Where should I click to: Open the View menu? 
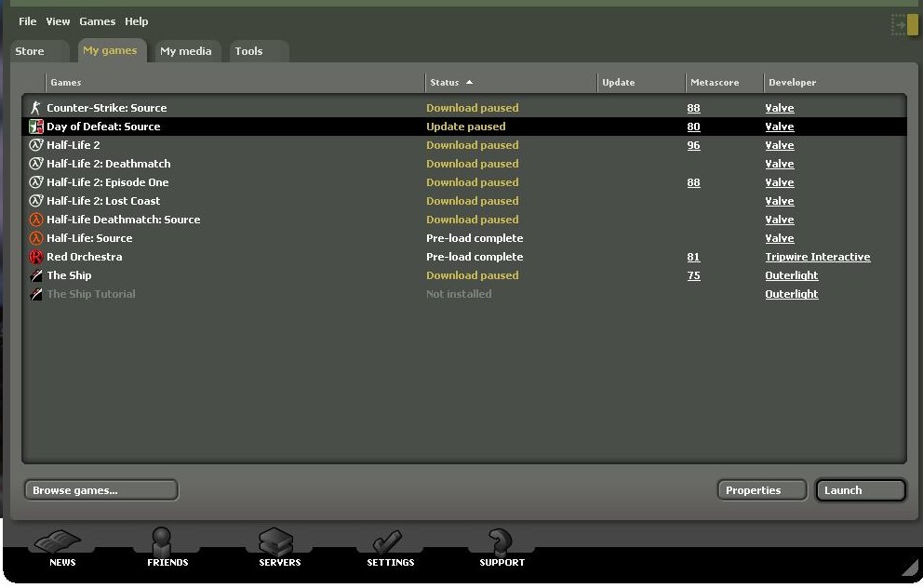coord(58,21)
